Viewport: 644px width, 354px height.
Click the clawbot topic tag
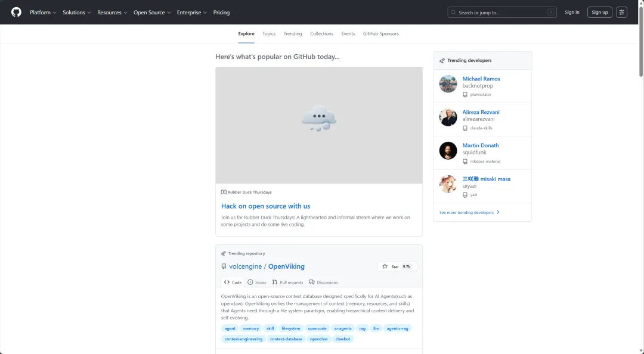point(342,339)
